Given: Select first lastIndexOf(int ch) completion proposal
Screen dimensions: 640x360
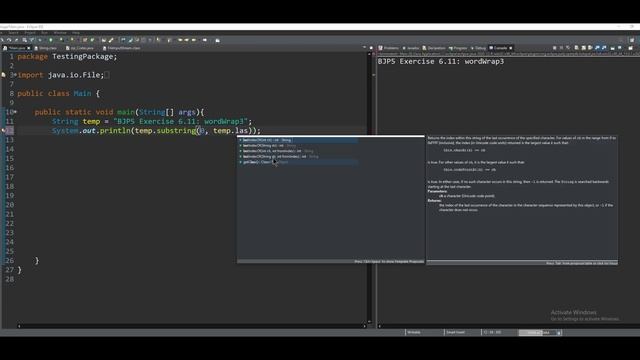Looking at the screenshot, I should [298, 140].
